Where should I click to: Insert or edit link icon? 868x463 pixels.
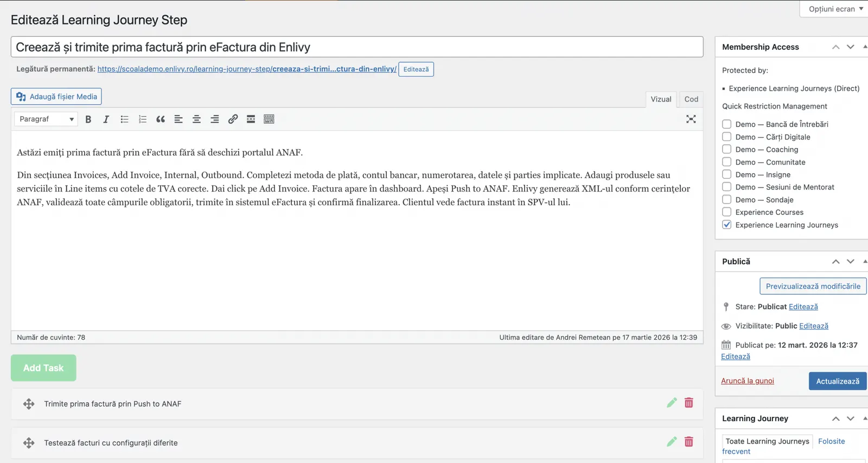(233, 119)
